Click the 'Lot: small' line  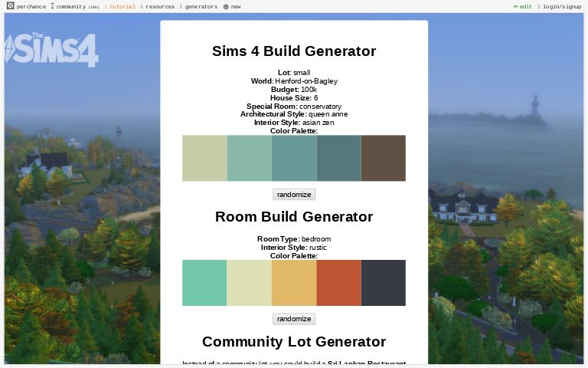pyautogui.click(x=294, y=73)
